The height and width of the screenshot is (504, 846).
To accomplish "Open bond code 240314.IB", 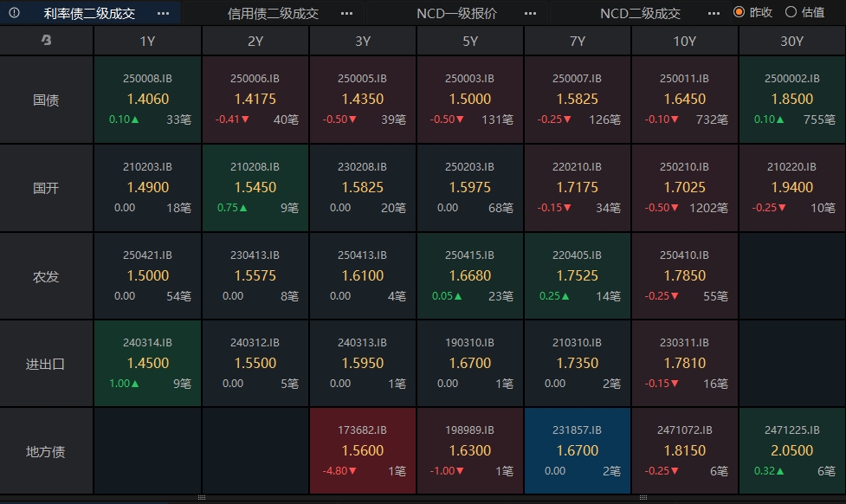I will [147, 342].
